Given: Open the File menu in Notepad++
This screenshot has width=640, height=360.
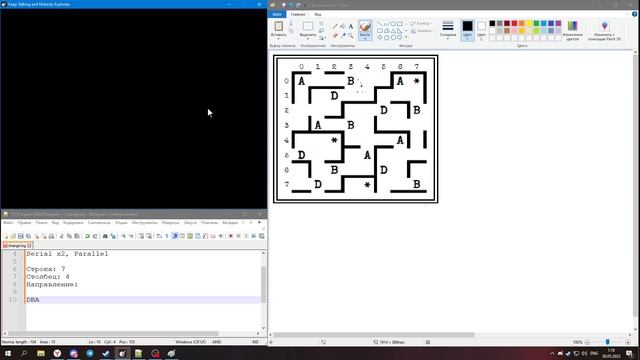Looking at the screenshot, I should [8, 223].
